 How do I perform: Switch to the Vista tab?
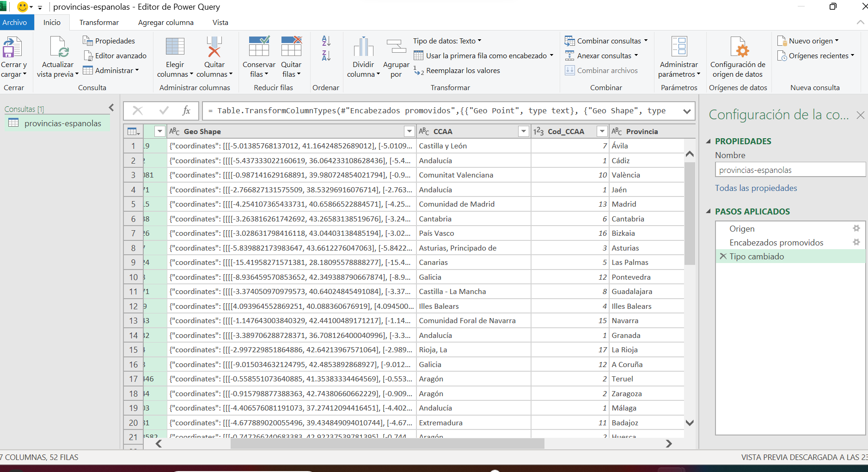tap(220, 22)
